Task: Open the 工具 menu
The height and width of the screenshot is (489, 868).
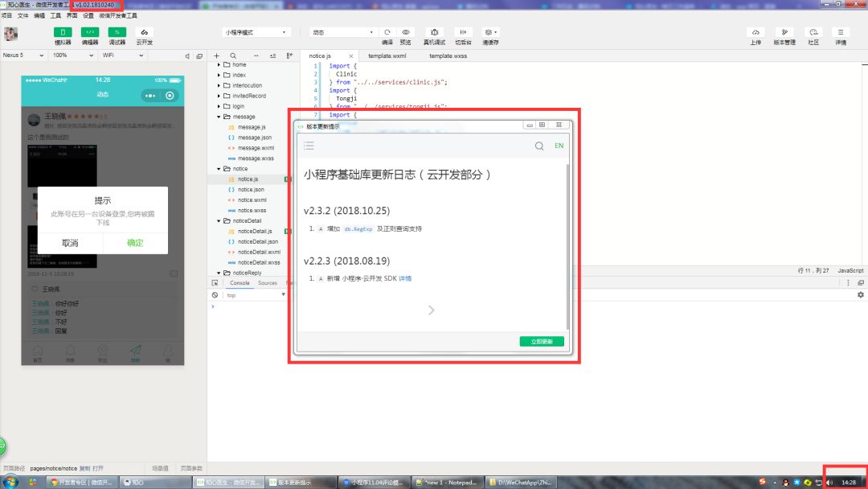Action: click(55, 15)
